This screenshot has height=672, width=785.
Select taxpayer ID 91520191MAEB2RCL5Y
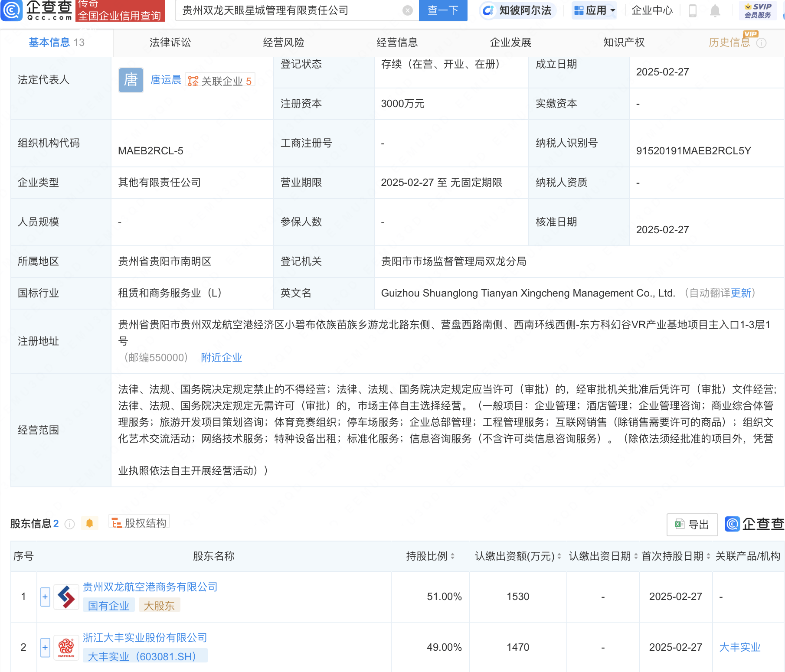point(693,151)
